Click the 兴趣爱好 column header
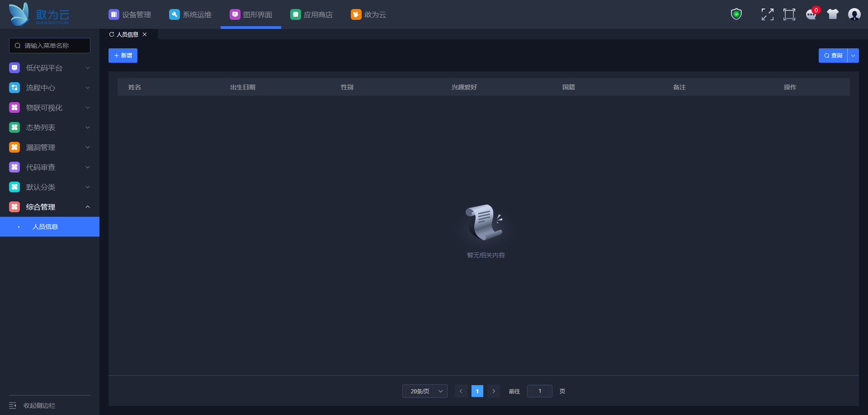 (464, 87)
